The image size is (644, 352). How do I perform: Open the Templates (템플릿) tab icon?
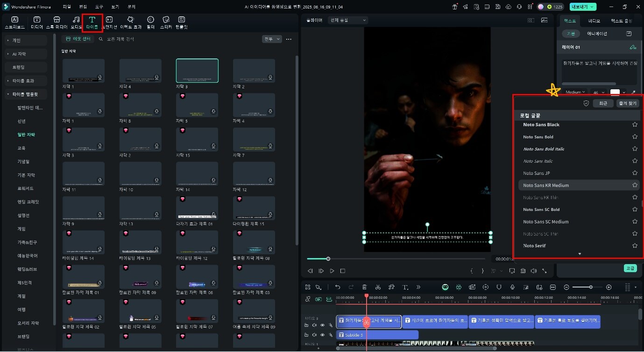[x=182, y=20]
